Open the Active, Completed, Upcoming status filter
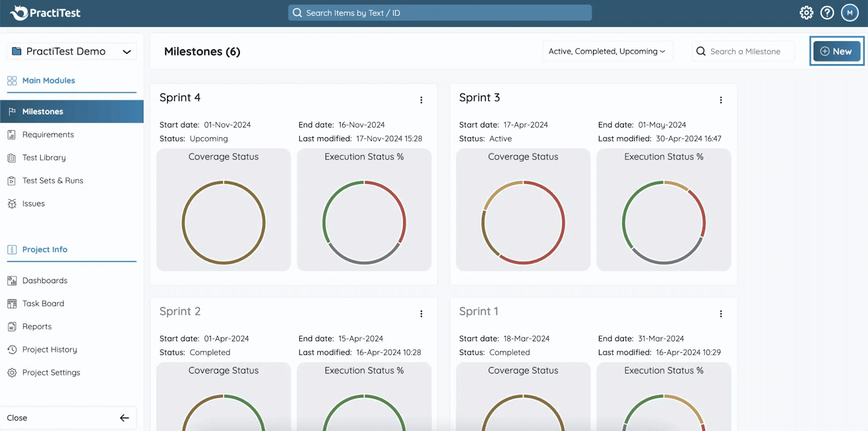Image resolution: width=868 pixels, height=431 pixels. pyautogui.click(x=607, y=52)
